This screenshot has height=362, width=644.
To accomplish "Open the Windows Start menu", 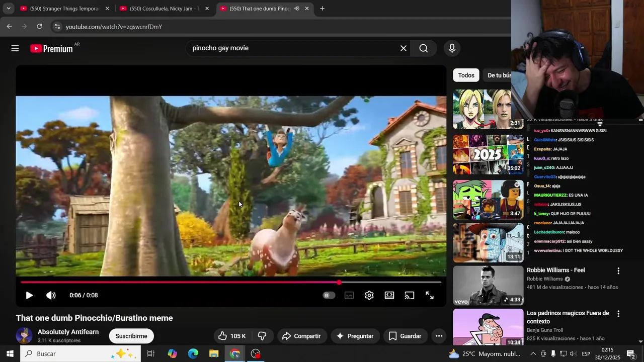I will [10, 353].
